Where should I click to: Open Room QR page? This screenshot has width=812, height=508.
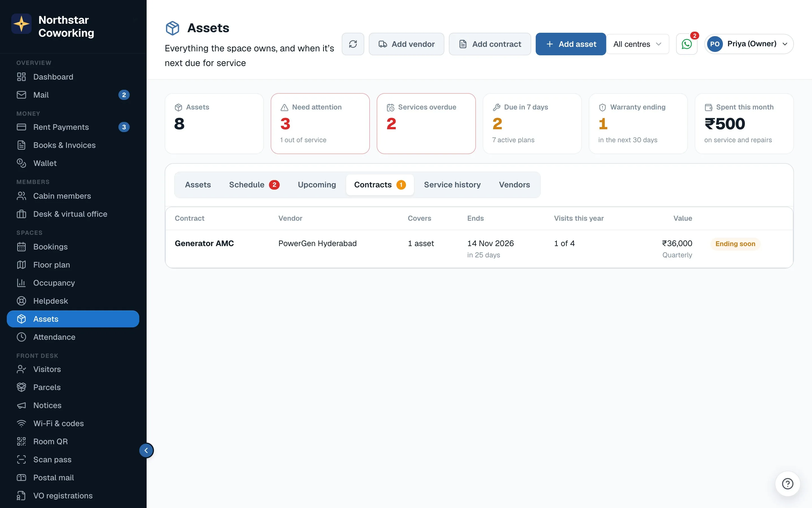(x=73, y=441)
